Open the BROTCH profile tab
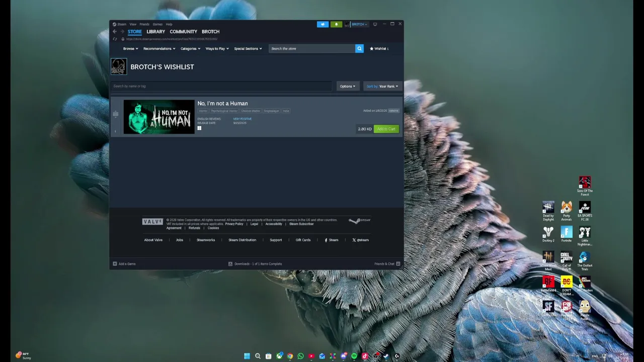The width and height of the screenshot is (644, 362). click(x=210, y=32)
